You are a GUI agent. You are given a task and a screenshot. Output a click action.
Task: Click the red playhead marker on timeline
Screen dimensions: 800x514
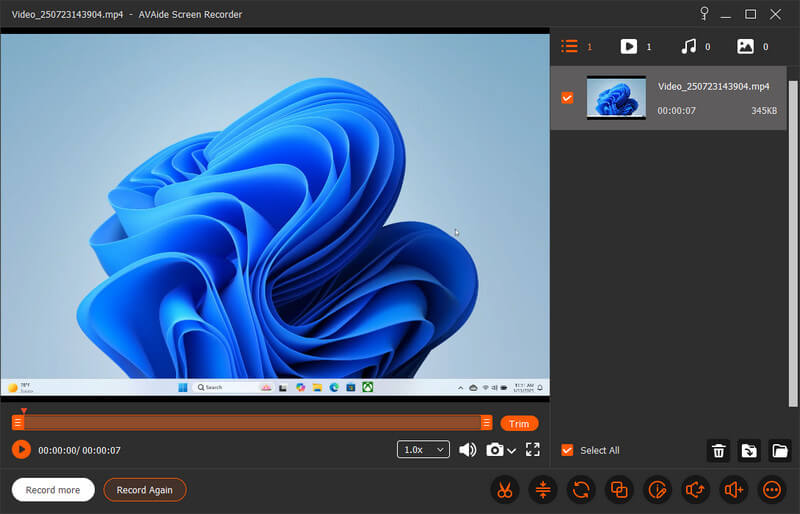pyautogui.click(x=23, y=411)
